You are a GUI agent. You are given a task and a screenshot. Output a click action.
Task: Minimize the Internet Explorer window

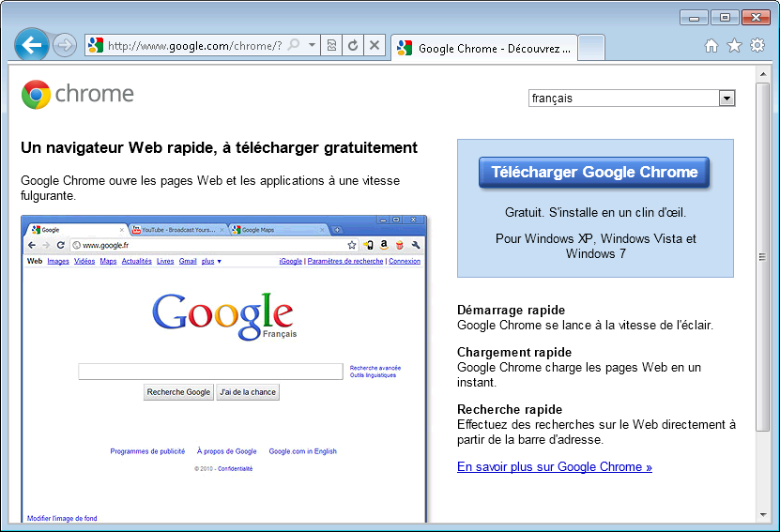[694, 18]
